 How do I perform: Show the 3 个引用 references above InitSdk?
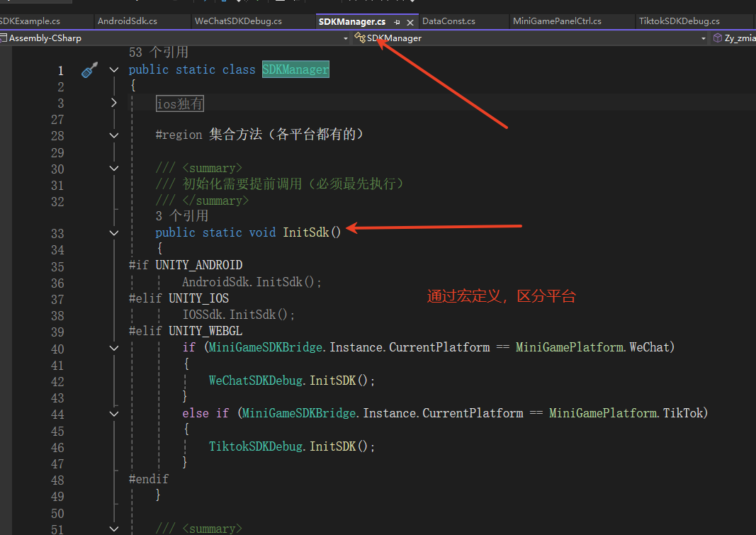[x=181, y=216]
